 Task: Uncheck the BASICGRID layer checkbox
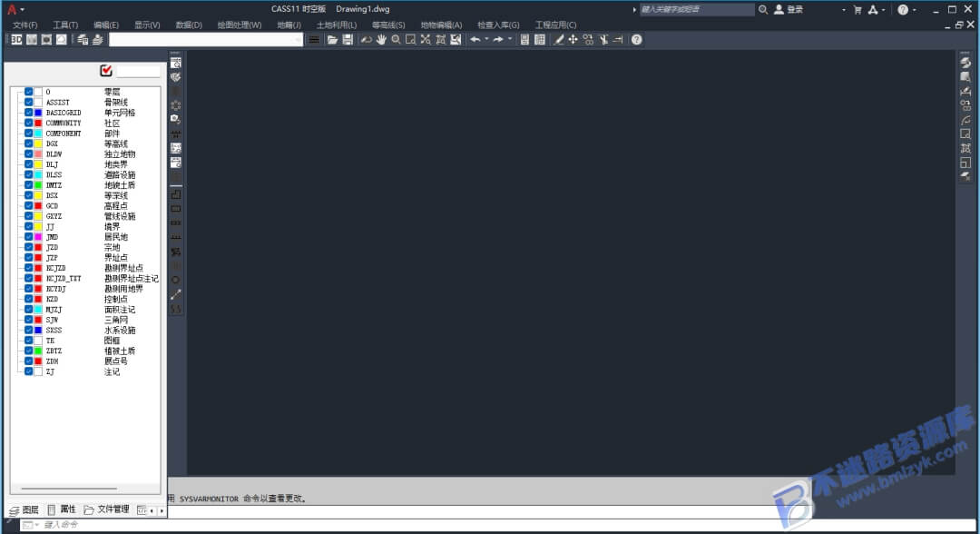click(29, 113)
